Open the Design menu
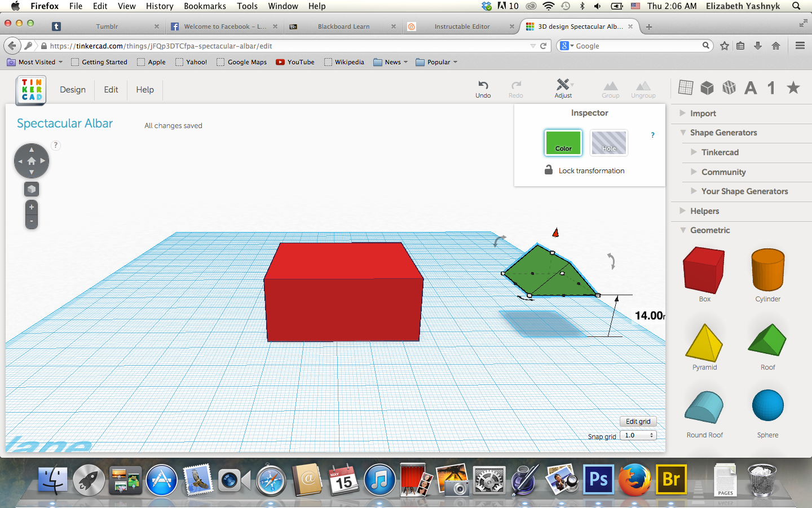812x508 pixels. point(72,90)
